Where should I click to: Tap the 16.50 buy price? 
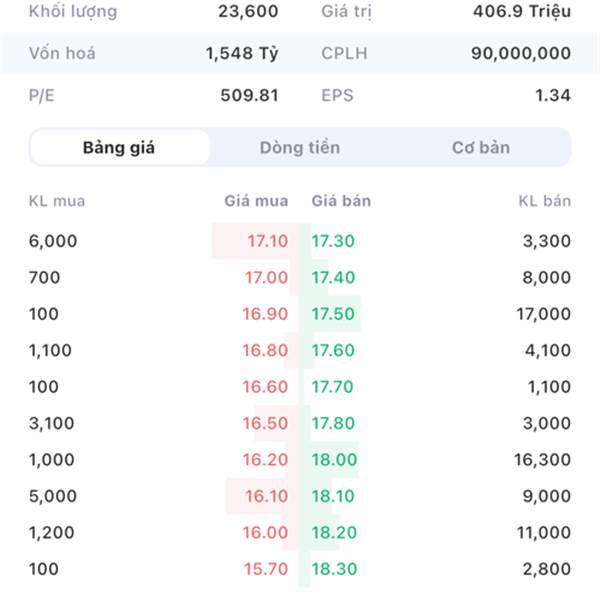[265, 423]
